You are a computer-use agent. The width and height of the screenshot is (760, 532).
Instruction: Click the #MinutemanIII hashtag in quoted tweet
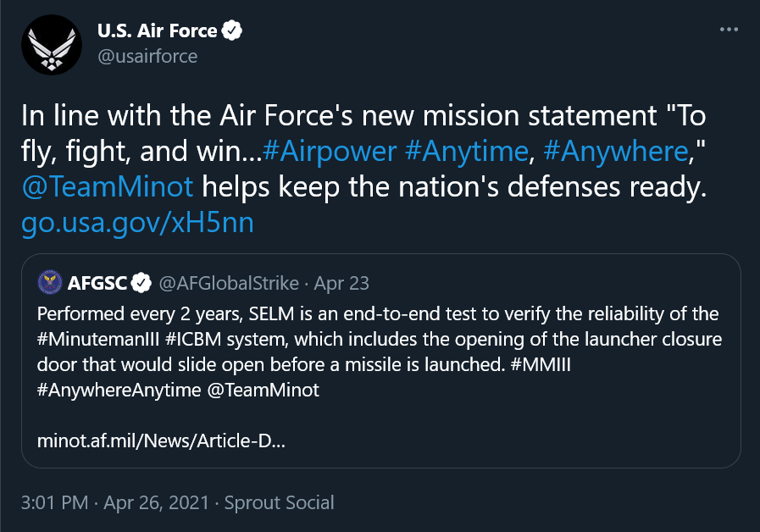[x=98, y=339]
